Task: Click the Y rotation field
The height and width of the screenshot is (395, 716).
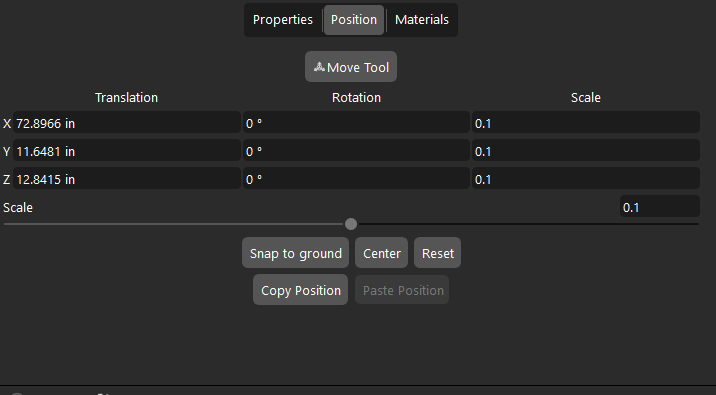Action: pyautogui.click(x=356, y=151)
